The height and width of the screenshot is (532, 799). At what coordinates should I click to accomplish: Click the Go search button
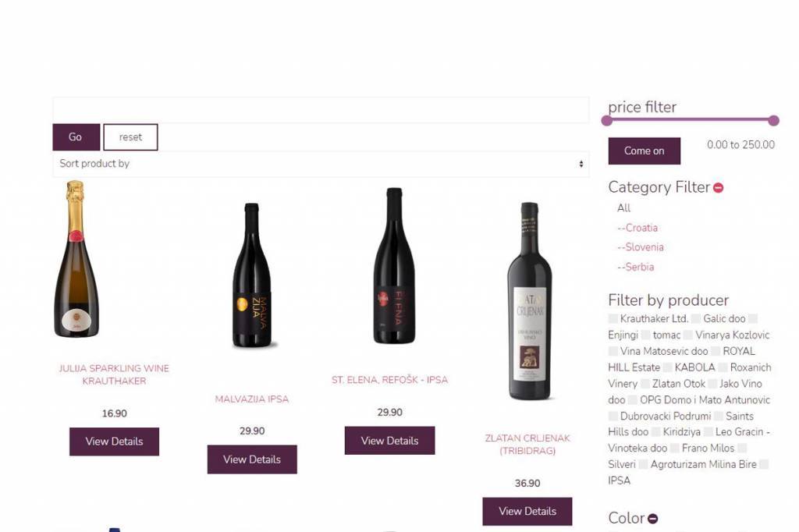pos(76,137)
